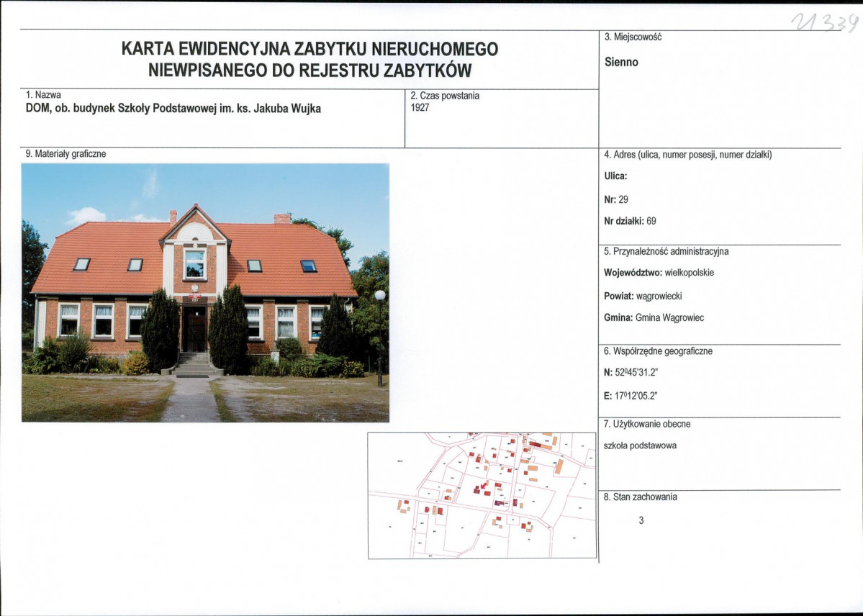Click the photograph of the school building

tap(205, 293)
